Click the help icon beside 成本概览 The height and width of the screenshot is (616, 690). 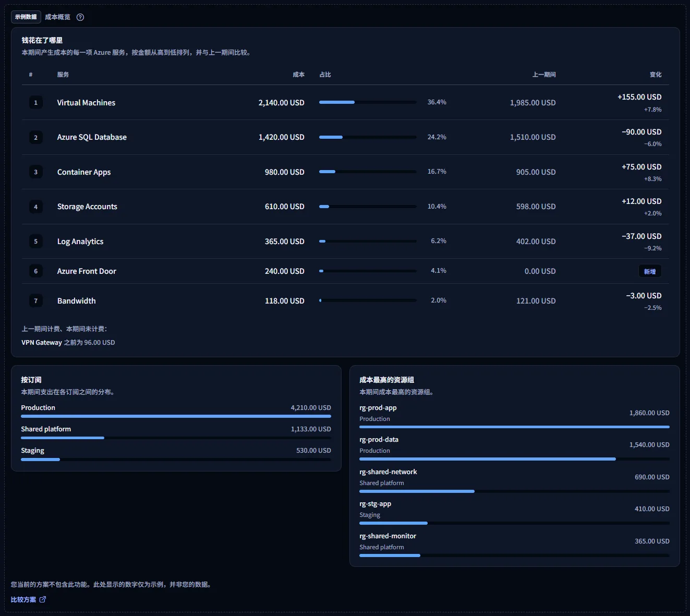(80, 17)
